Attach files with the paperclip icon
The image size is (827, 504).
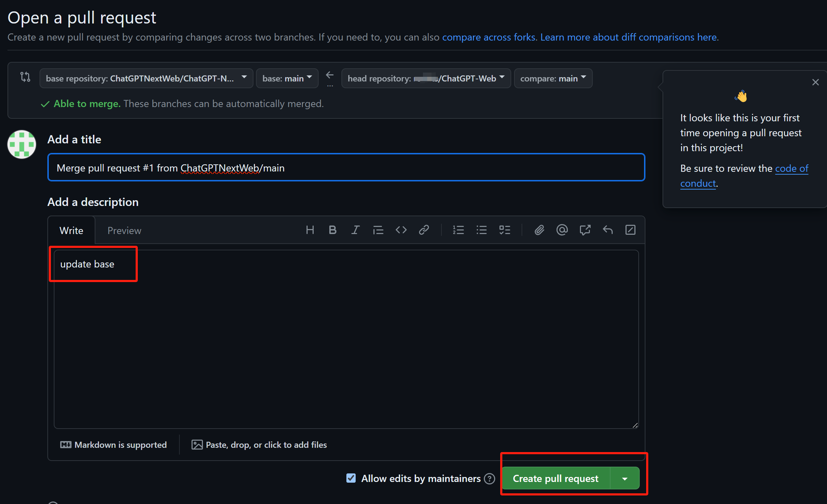539,230
